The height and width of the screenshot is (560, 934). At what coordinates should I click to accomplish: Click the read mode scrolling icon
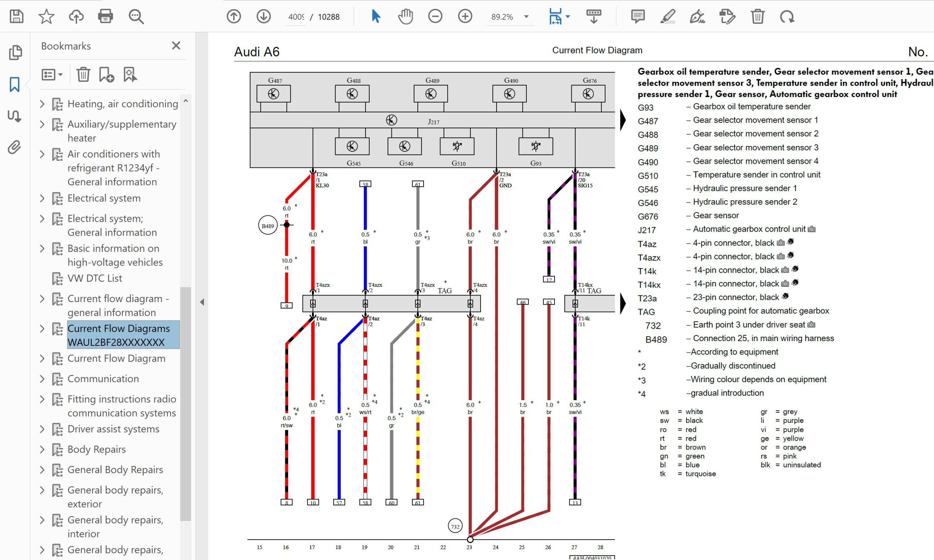point(594,17)
